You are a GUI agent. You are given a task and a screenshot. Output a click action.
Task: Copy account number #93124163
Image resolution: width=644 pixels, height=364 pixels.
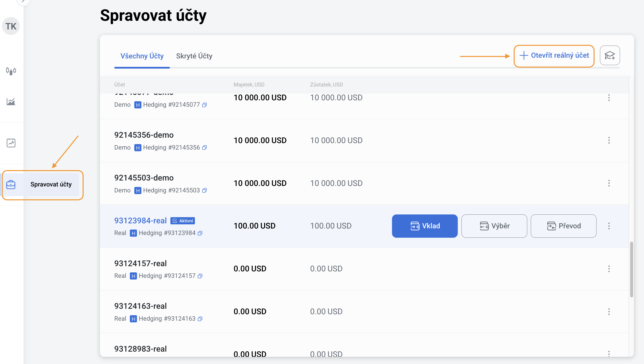[x=200, y=319]
